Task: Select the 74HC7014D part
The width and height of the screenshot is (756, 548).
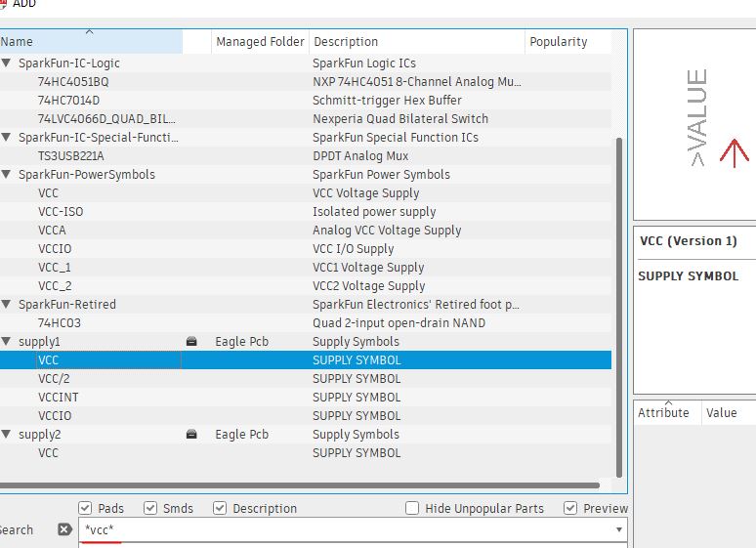Action: [x=68, y=101]
